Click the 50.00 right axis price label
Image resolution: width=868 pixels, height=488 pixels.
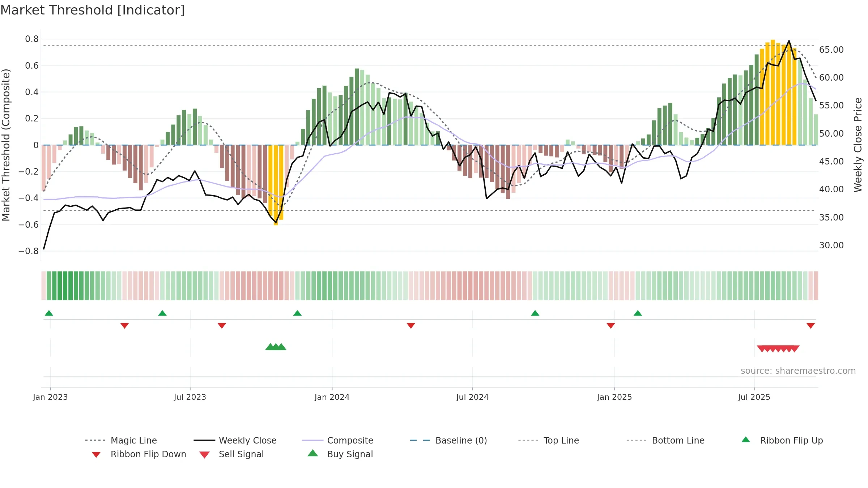(x=831, y=133)
